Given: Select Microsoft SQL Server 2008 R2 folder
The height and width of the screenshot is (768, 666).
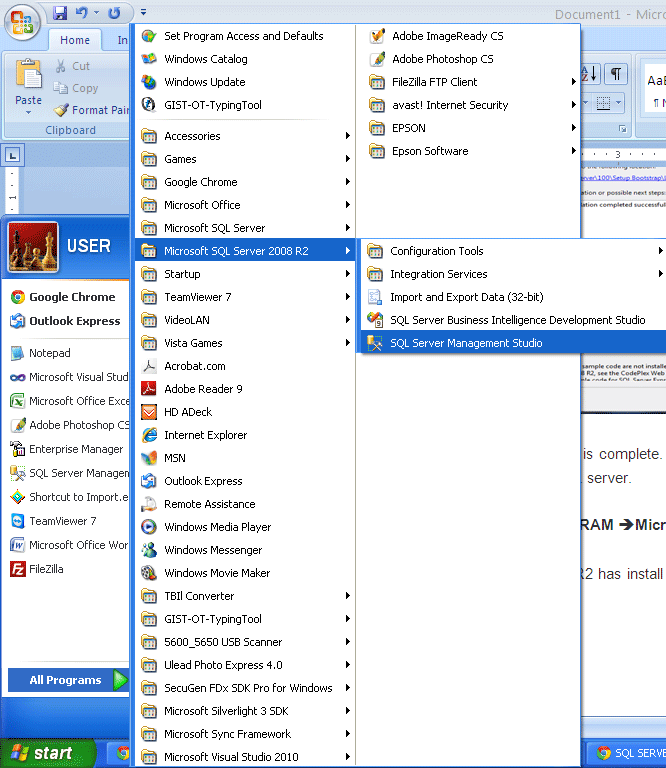Looking at the screenshot, I should click(x=244, y=251).
